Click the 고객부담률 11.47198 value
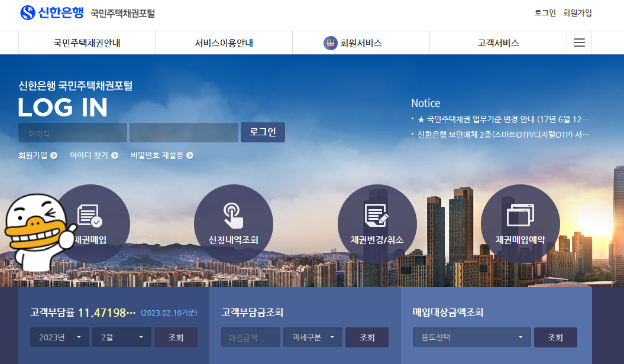The image size is (624, 364). pyautogui.click(x=106, y=313)
